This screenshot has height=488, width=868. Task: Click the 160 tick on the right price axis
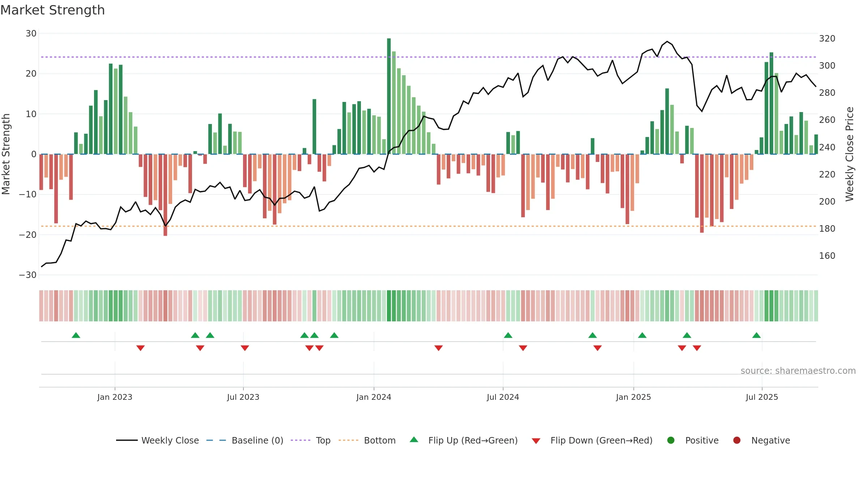(827, 256)
